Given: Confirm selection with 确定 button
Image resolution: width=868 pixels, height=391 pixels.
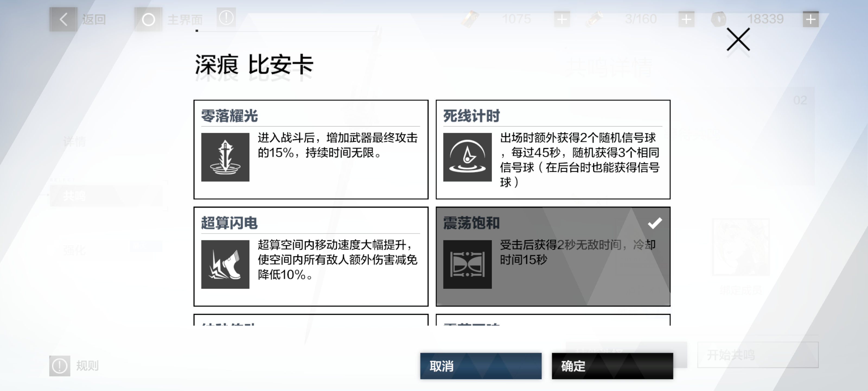Looking at the screenshot, I should point(612,366).
